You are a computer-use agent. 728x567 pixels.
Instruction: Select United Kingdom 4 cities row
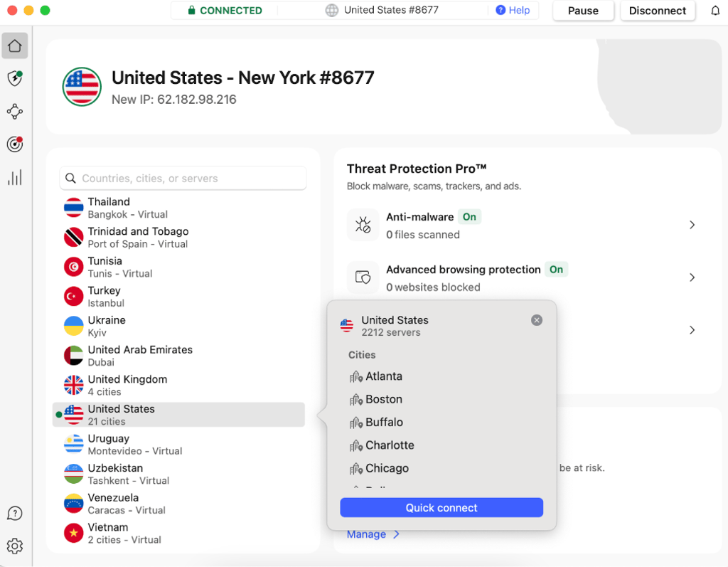point(178,386)
